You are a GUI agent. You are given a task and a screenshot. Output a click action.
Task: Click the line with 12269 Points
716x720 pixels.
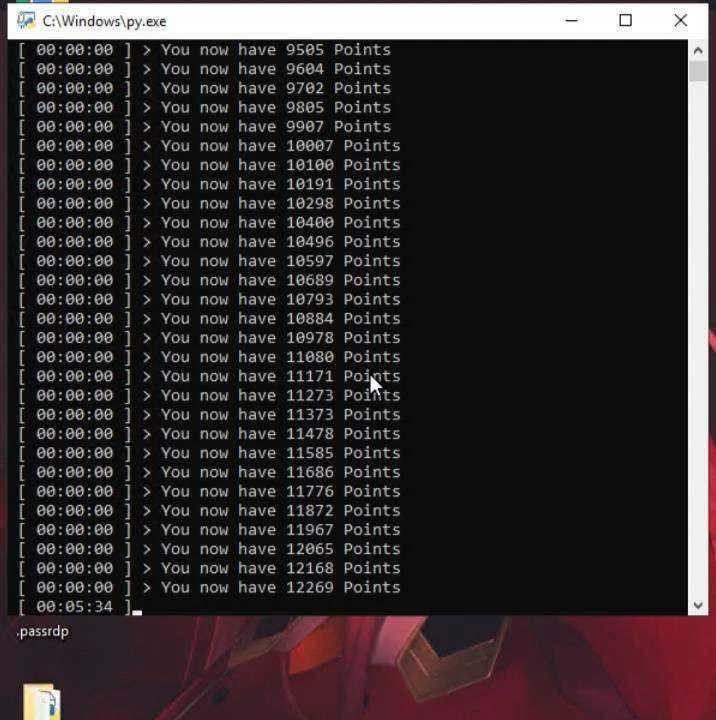[209, 588]
